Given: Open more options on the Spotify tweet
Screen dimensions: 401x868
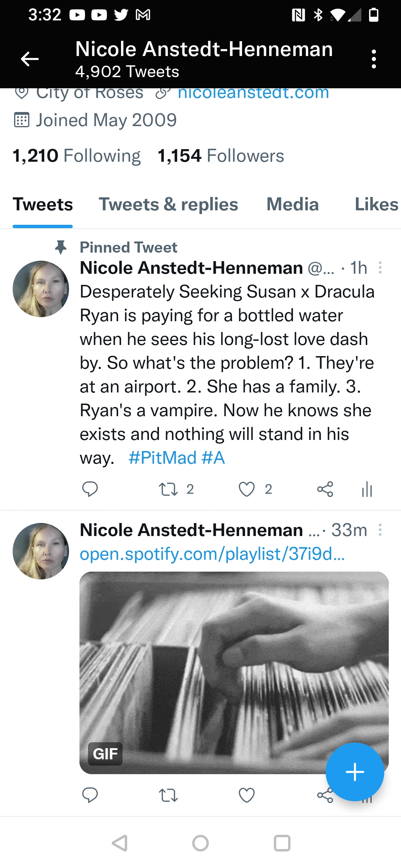Looking at the screenshot, I should click(x=380, y=530).
